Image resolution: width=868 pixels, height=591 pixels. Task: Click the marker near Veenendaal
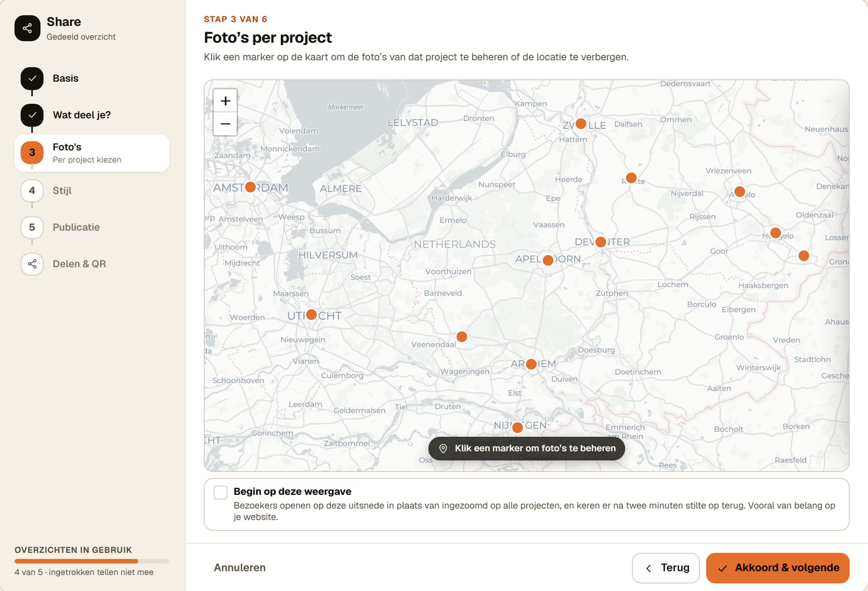coord(462,336)
